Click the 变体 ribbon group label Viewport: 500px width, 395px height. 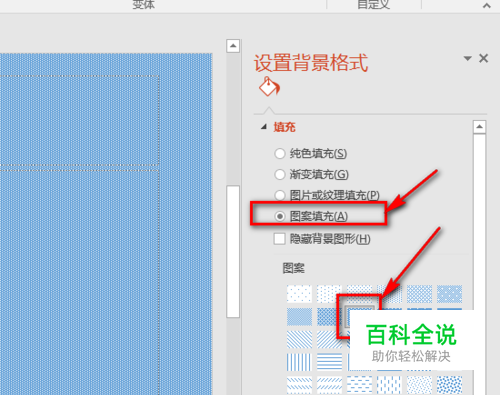point(144,4)
